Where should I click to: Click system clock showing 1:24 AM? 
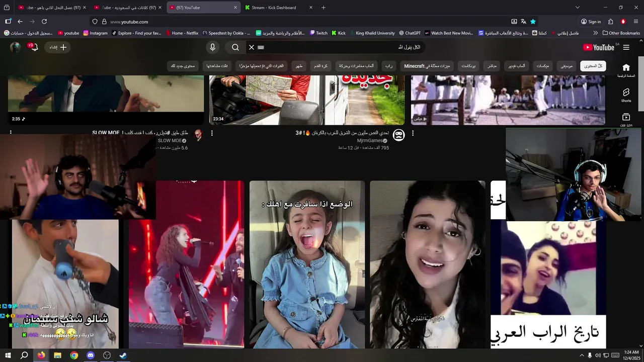(x=631, y=355)
